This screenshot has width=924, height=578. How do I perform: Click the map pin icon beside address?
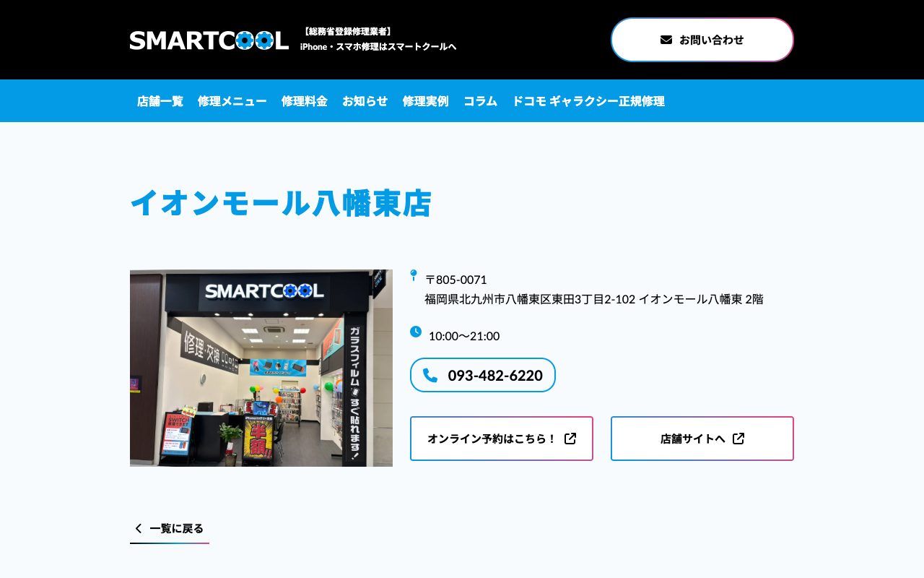414,275
